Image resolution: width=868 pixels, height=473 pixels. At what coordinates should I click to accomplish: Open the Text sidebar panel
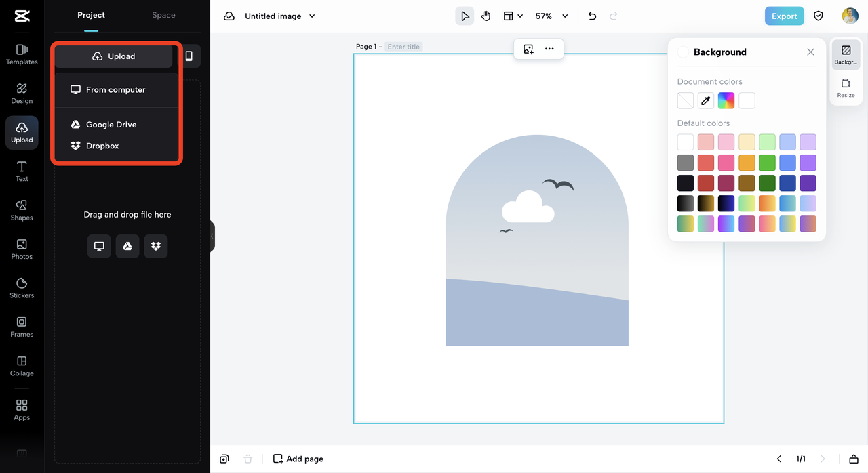pyautogui.click(x=22, y=171)
